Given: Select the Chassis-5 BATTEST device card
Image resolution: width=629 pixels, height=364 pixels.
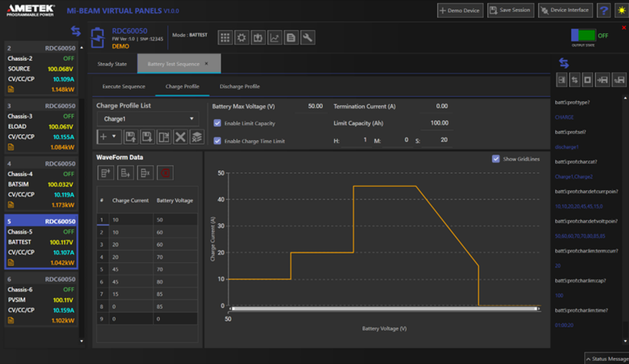Looking at the screenshot, I should pos(41,242).
